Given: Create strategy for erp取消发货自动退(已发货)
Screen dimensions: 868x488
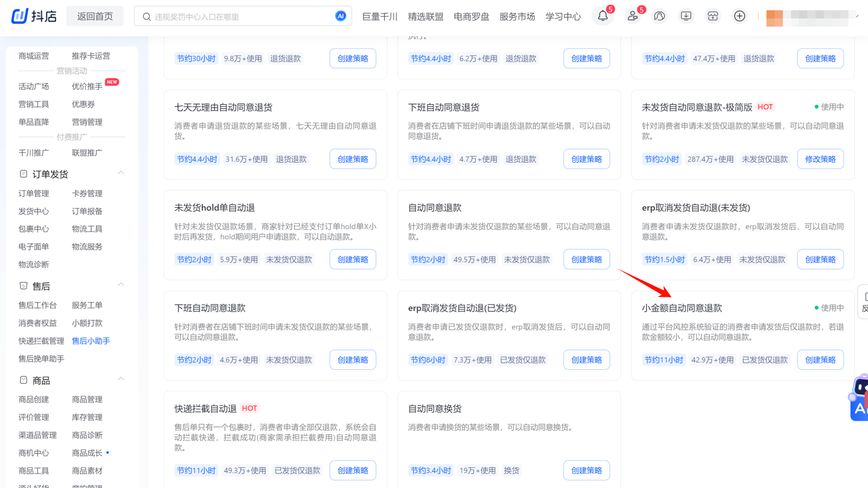Looking at the screenshot, I should point(587,360).
